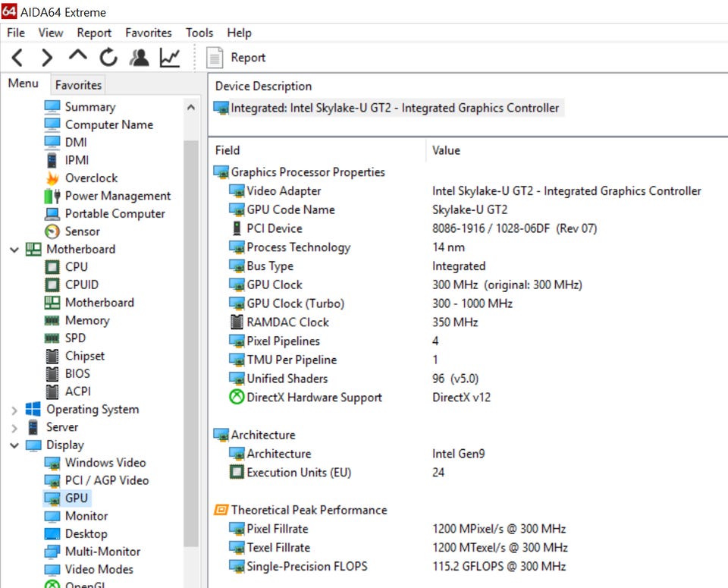Select the Sensor tree item
The image size is (728, 588).
point(82,231)
